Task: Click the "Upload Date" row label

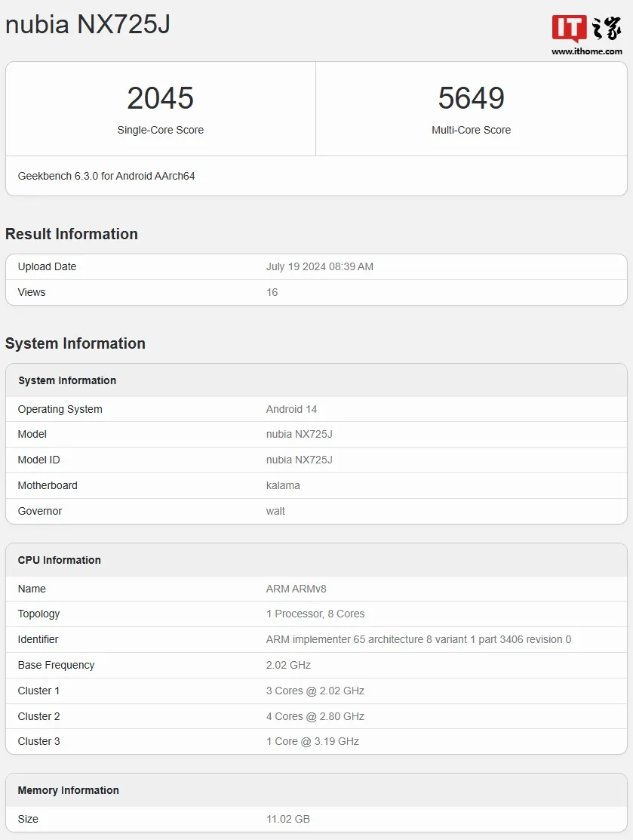Action: point(47,266)
